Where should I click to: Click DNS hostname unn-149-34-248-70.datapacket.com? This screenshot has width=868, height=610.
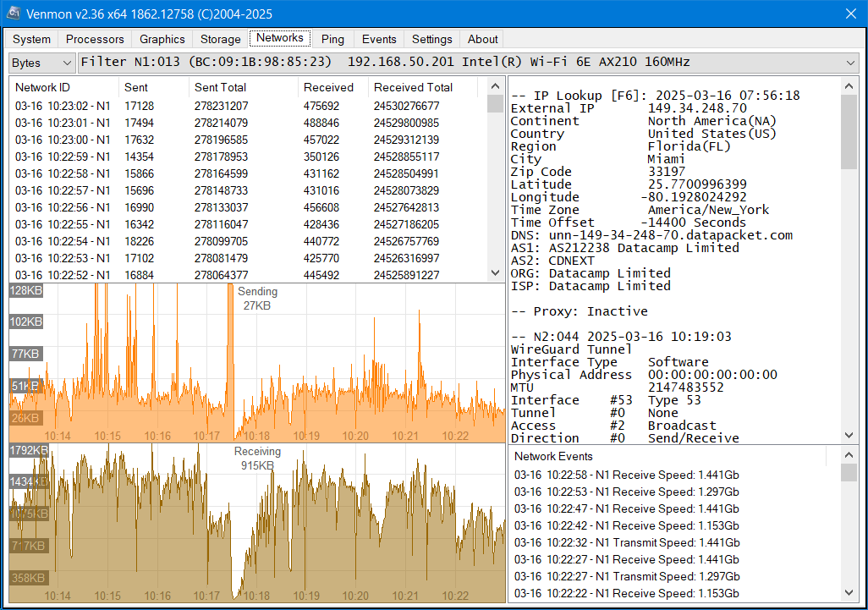click(670, 235)
